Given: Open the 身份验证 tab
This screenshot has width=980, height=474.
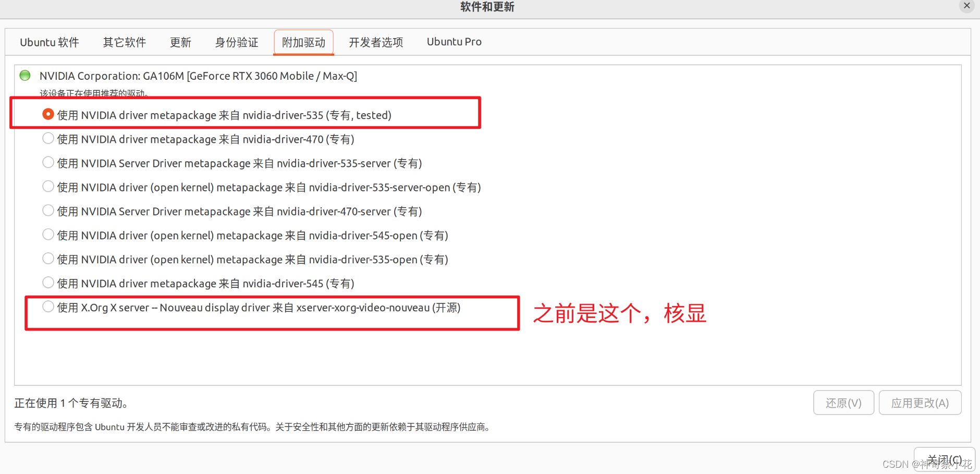Looking at the screenshot, I should point(237,42).
